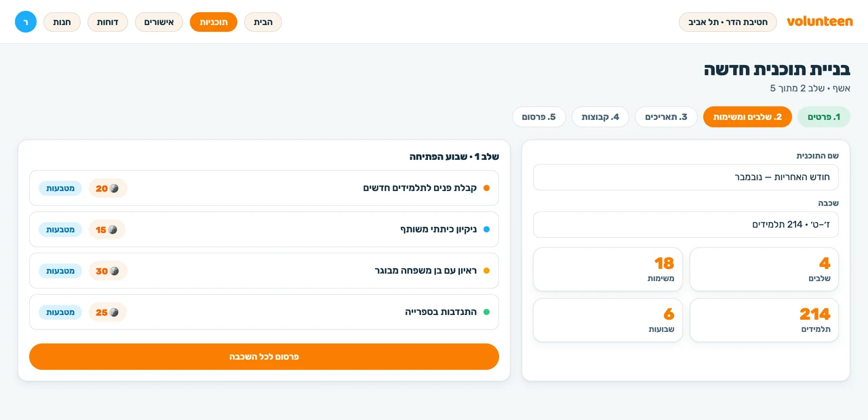The height and width of the screenshot is (420, 868).
Task: Click the שכבה field showing ז׳–ט׳
Action: (686, 225)
